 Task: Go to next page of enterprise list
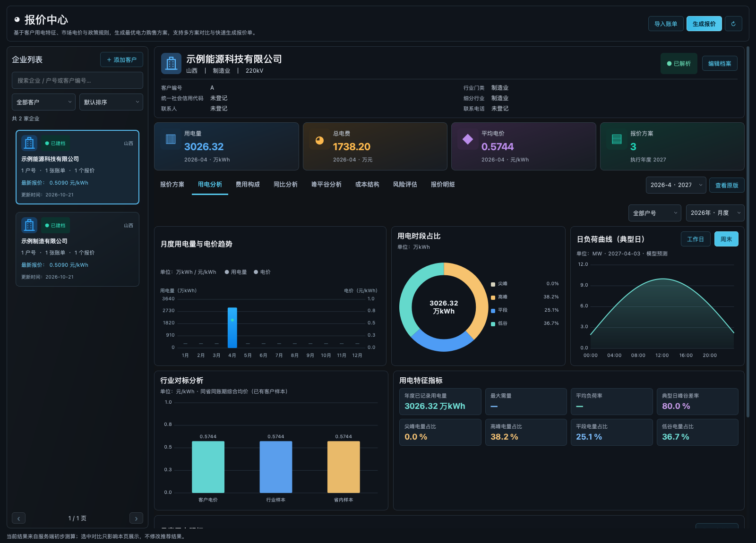tap(136, 518)
